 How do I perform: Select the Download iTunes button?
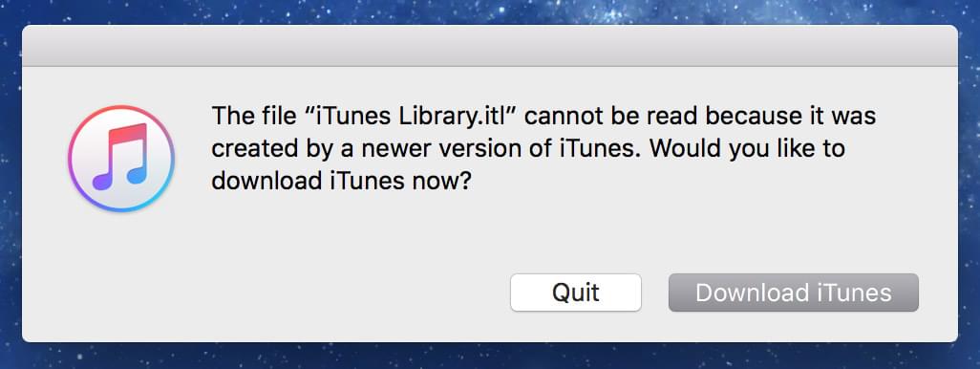pos(793,293)
